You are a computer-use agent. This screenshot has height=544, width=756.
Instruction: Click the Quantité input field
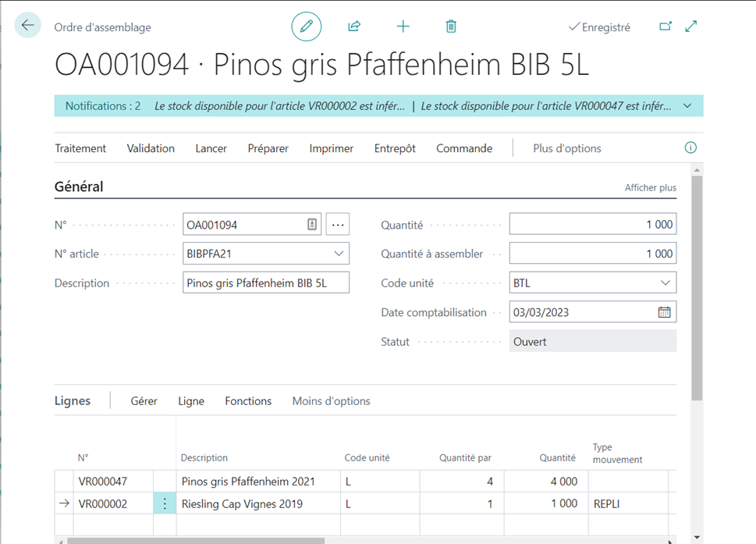click(593, 224)
